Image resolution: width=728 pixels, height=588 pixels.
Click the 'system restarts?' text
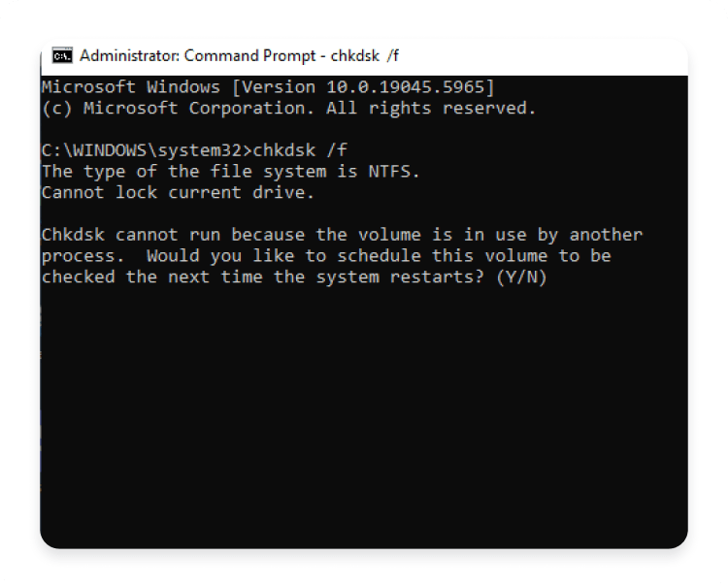click(400, 278)
